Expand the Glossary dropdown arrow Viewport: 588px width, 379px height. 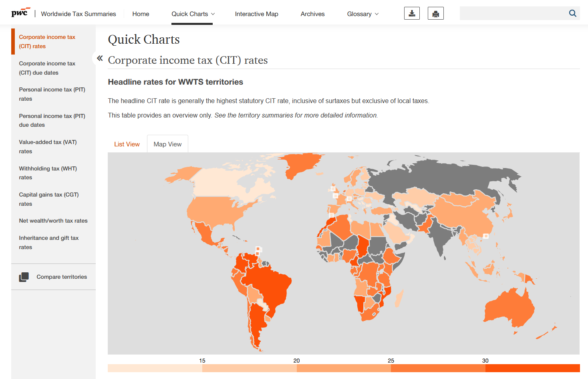coord(377,14)
